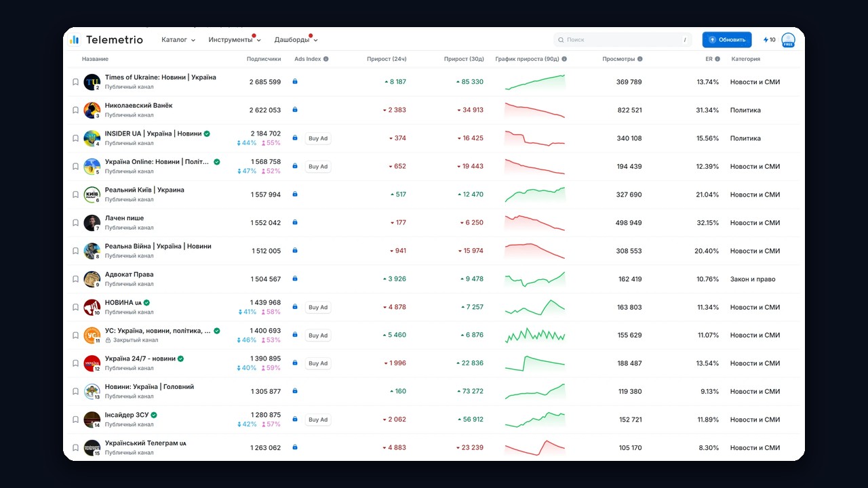Click the Ads Index lock icon for Times of Ukraine
This screenshot has width=868, height=488.
(x=295, y=82)
